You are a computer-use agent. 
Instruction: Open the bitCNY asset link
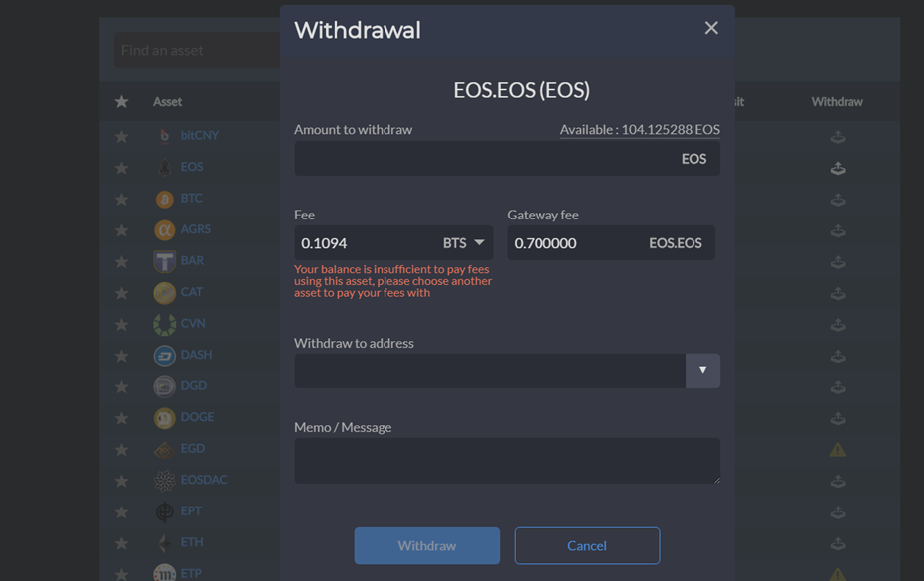[199, 135]
